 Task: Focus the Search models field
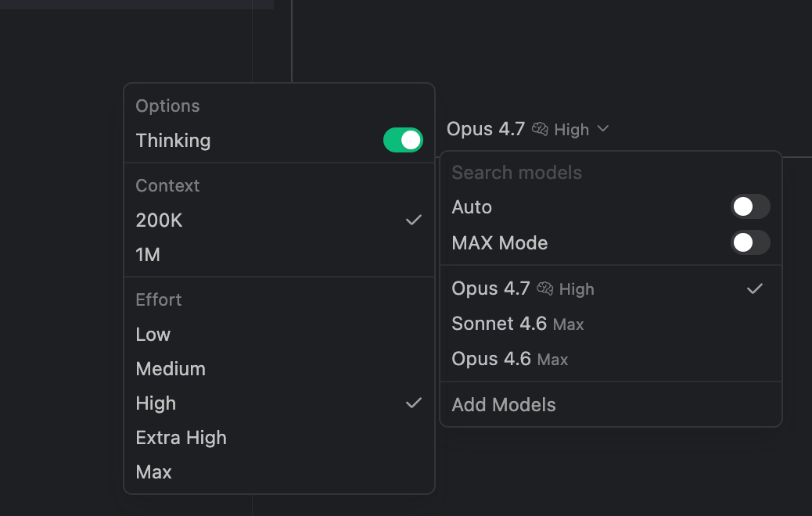610,172
